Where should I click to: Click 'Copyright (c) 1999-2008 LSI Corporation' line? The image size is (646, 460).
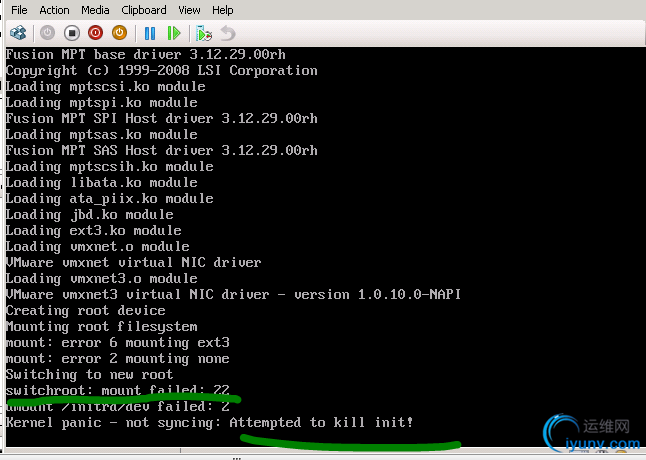point(162,71)
